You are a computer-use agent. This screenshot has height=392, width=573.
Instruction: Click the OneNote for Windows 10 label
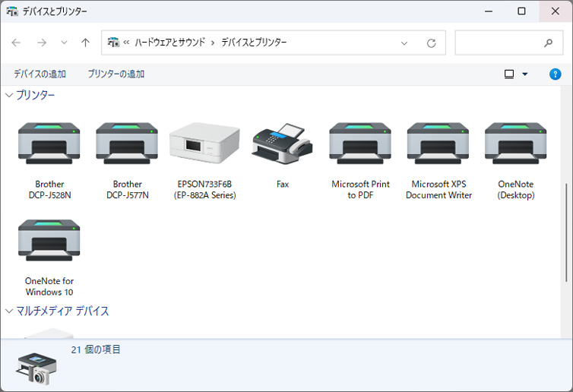coord(49,286)
